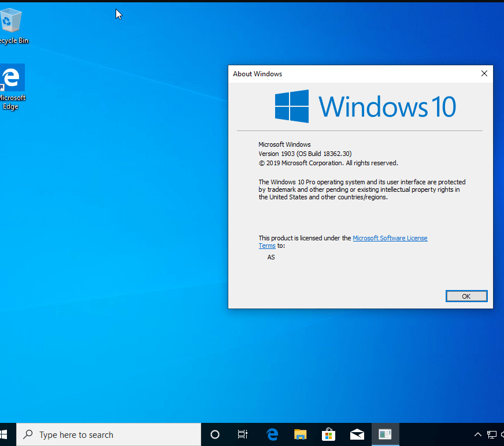
Task: Click the magnifier icon in search box
Action: 28,434
